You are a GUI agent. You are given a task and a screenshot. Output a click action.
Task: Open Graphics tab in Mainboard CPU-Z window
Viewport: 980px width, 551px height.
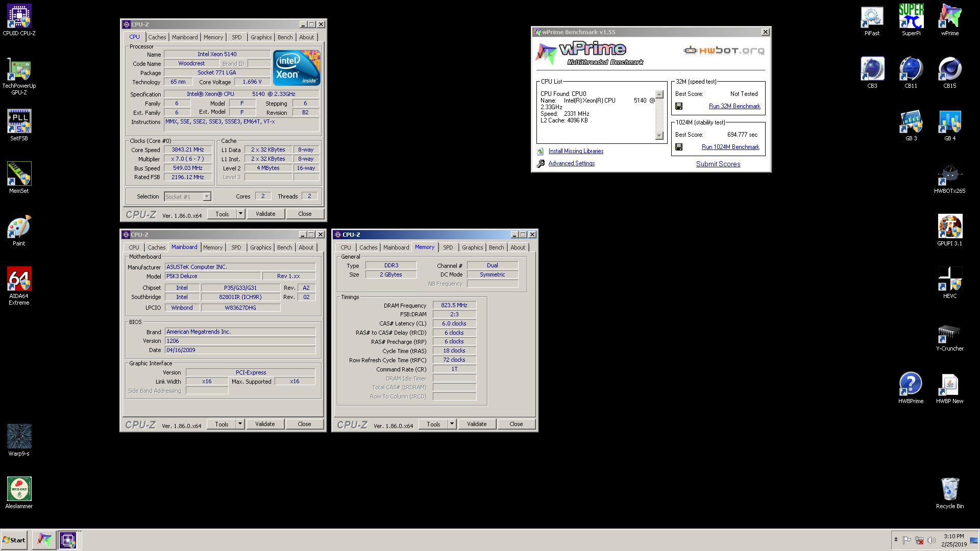click(x=261, y=247)
